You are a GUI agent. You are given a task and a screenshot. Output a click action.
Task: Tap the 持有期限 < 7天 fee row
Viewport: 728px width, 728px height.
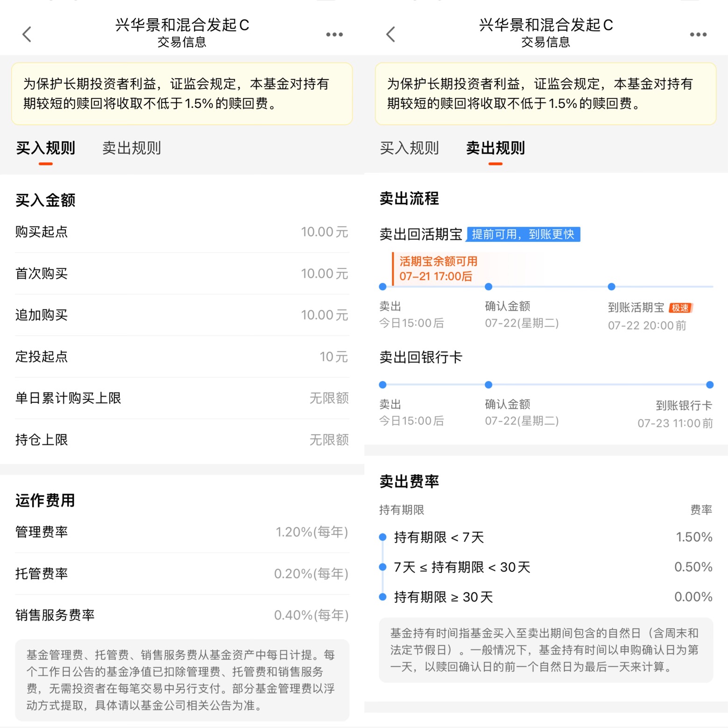pos(546,537)
